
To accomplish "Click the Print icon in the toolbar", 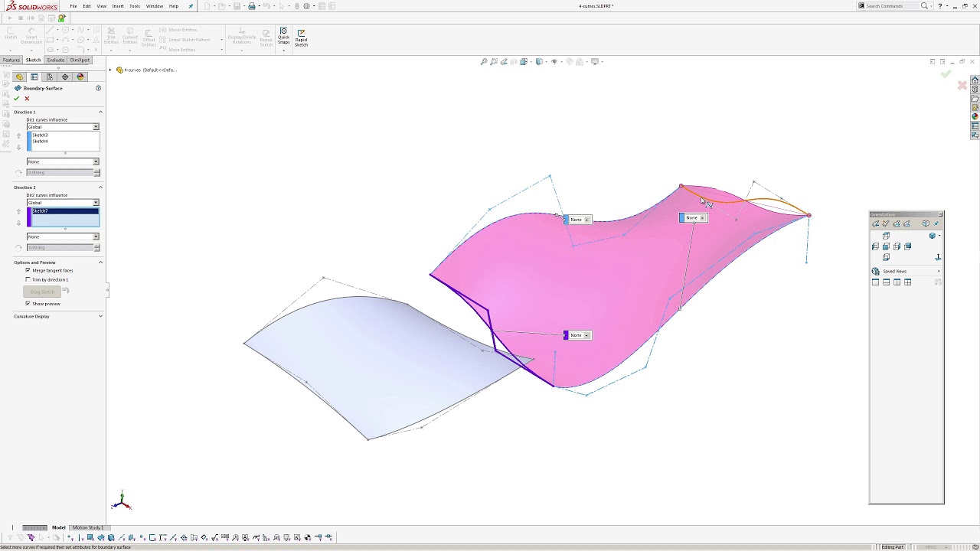I will pos(252,6).
